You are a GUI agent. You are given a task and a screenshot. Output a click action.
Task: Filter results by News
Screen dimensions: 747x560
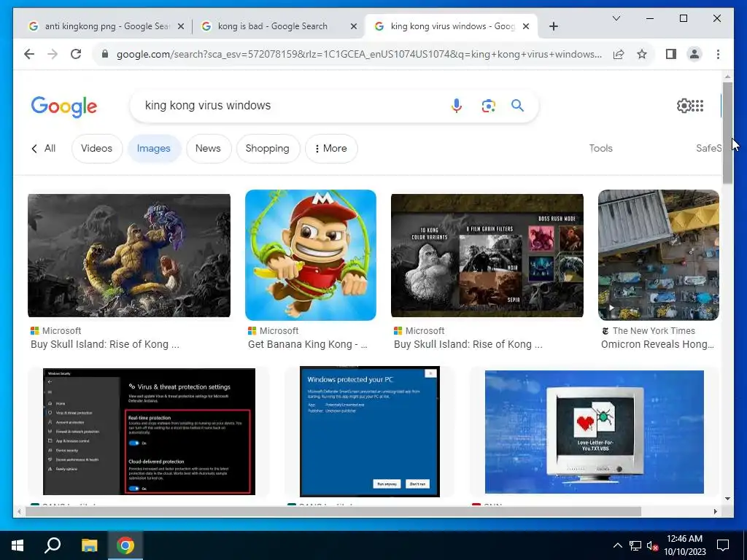[208, 149]
